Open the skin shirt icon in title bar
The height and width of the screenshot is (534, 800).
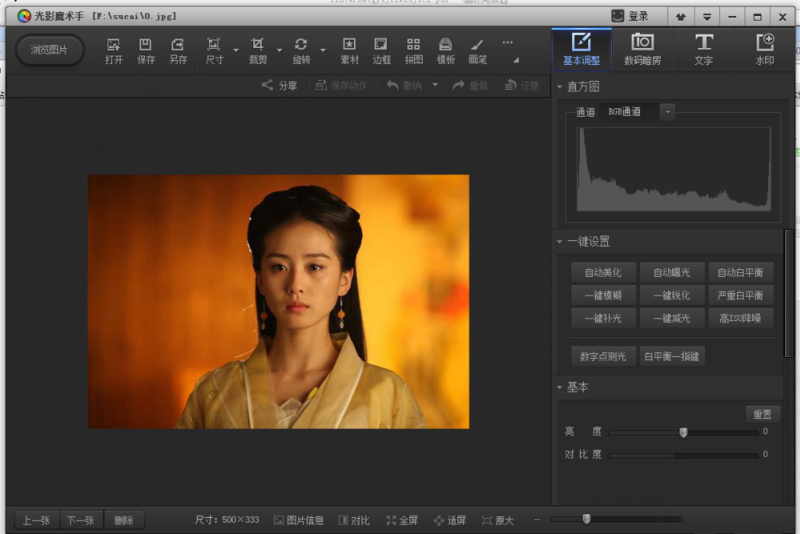(681, 17)
